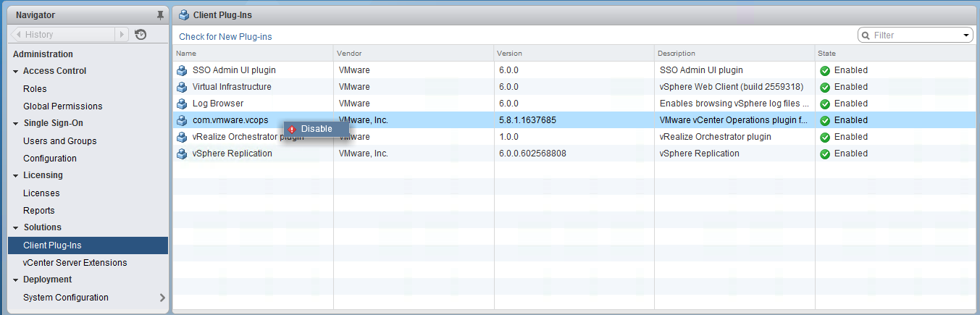Click the Client Plug-Ins title icon
This screenshot has width=980, height=315.
point(184,14)
